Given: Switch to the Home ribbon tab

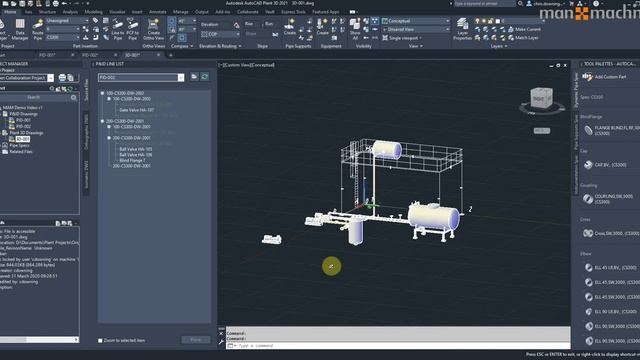Looking at the screenshot, I should pyautogui.click(x=10, y=12).
